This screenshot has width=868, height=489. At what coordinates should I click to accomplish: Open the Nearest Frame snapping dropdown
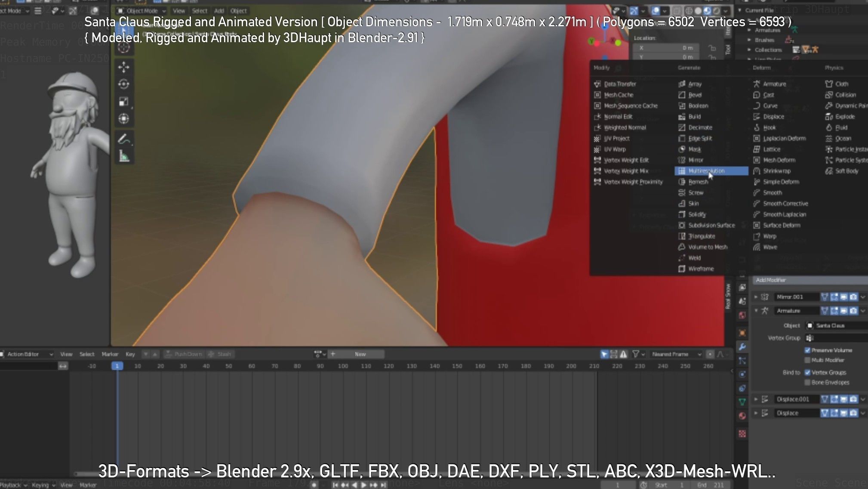coord(676,354)
